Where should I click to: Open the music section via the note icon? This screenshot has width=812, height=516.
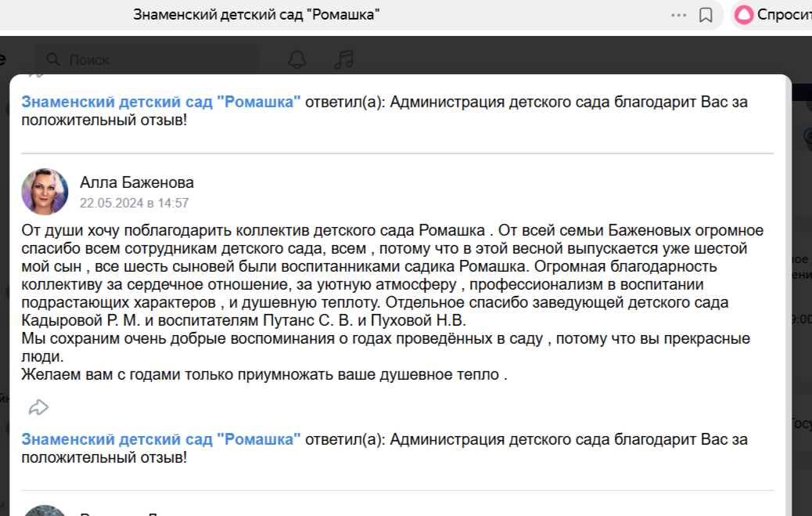(x=343, y=60)
